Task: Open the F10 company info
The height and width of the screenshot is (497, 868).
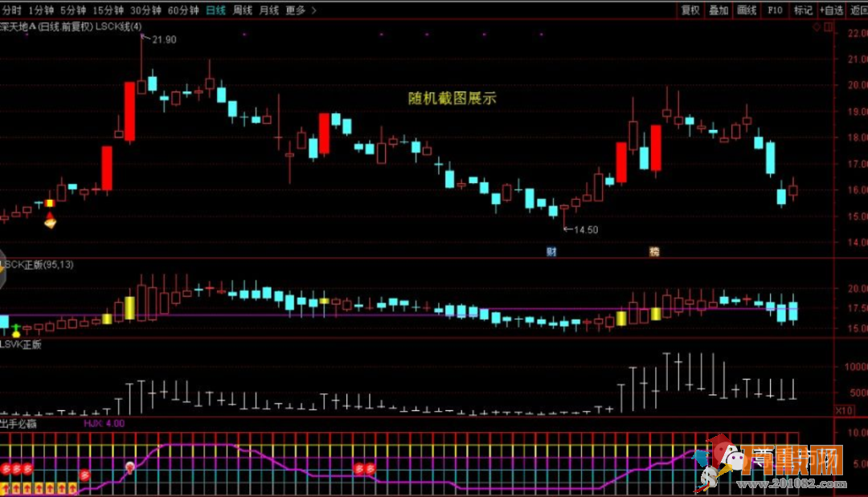Action: pos(775,10)
